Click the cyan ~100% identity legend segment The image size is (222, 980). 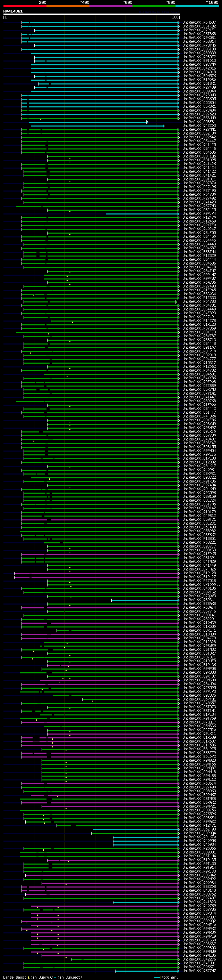(x=197, y=6)
